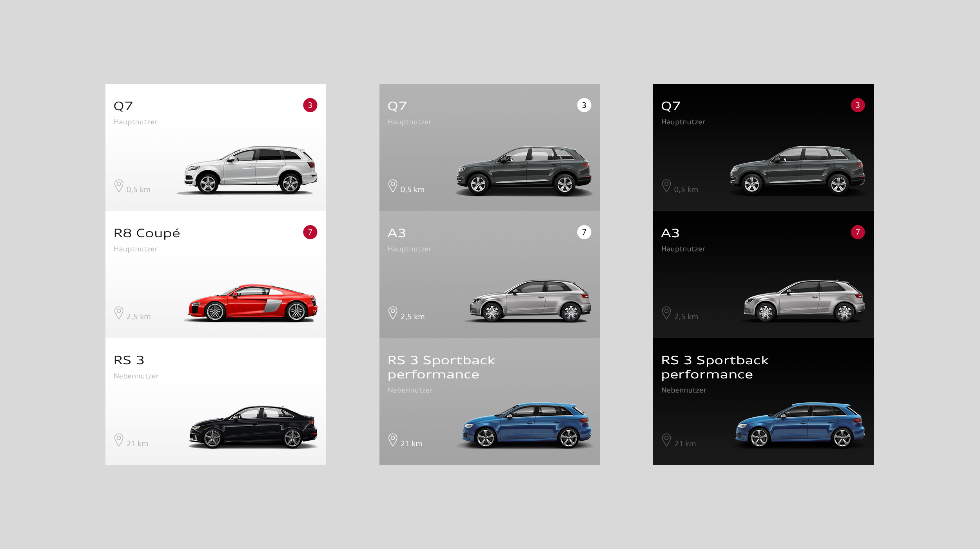This screenshot has height=549, width=980.
Task: Open red 7 badge on black-panel A3 card
Action: click(858, 232)
